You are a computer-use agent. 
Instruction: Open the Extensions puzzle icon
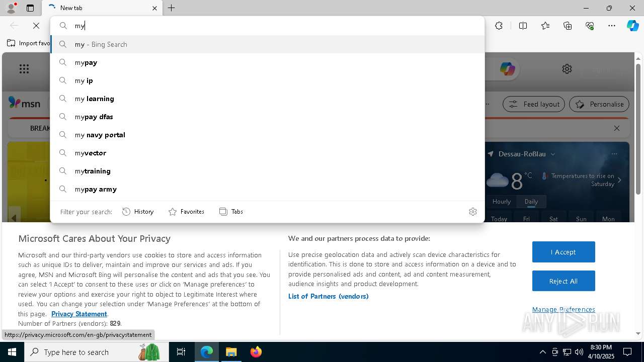click(499, 26)
